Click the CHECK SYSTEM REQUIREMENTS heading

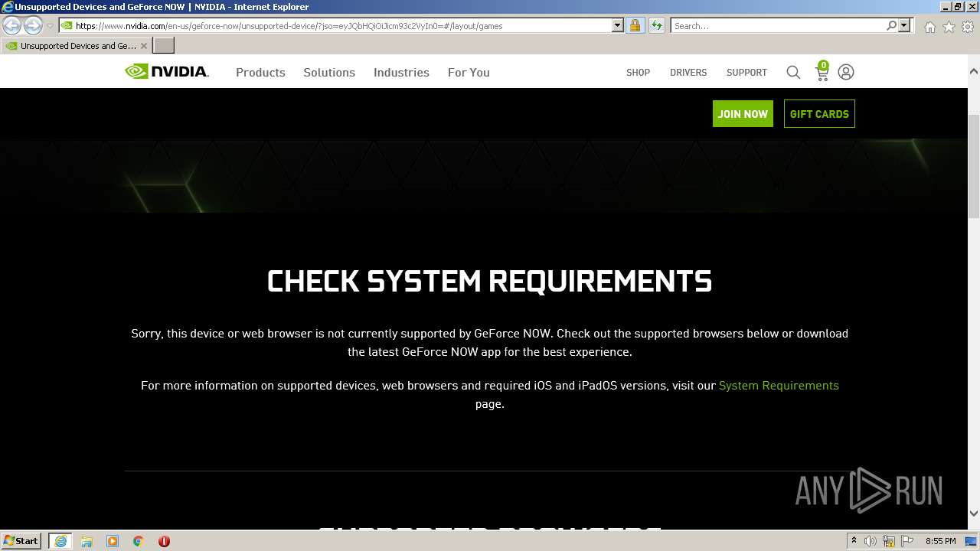(x=489, y=281)
